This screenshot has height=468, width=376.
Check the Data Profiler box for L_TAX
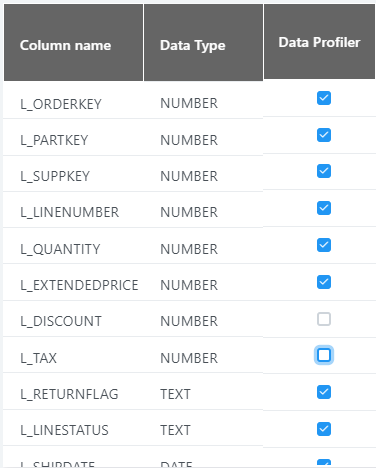pyautogui.click(x=324, y=355)
